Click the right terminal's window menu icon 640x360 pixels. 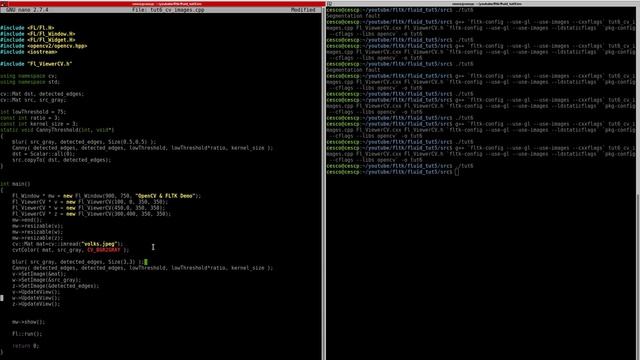[329, 4]
